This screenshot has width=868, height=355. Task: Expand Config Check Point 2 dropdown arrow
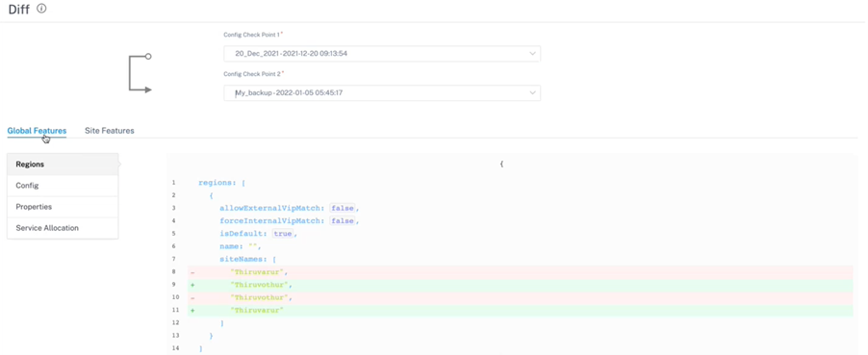pyautogui.click(x=532, y=93)
